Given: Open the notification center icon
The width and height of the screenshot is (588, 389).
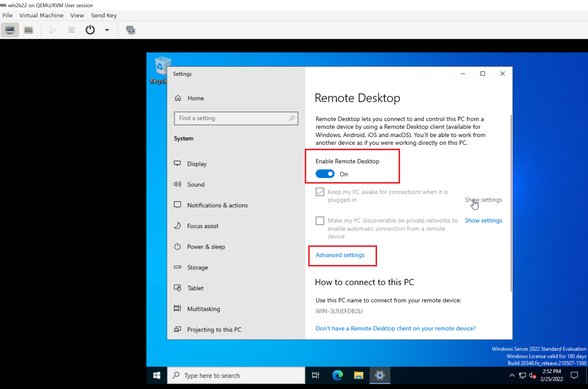Looking at the screenshot, I should point(574,375).
